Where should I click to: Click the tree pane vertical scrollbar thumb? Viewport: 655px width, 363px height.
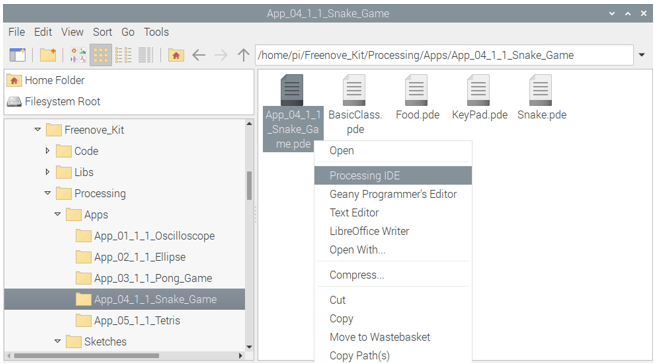249,185
